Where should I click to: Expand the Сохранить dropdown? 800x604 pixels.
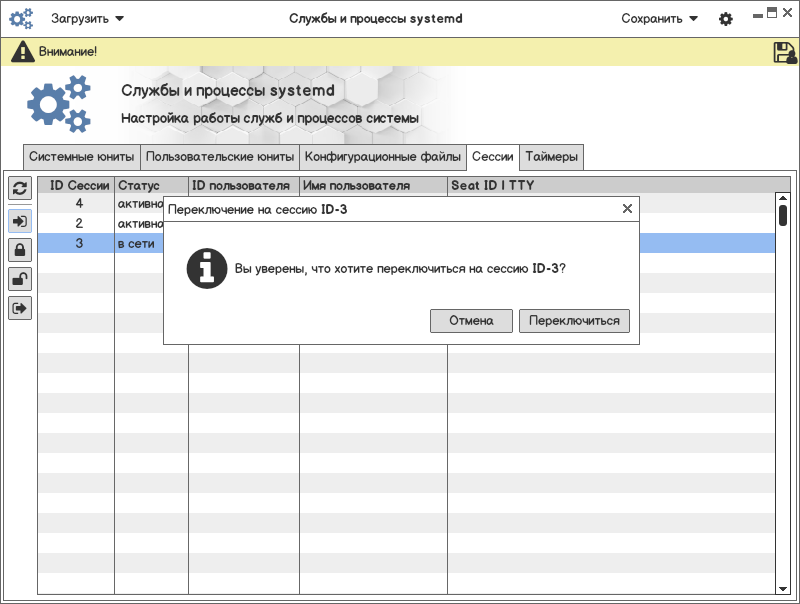[x=659, y=19]
